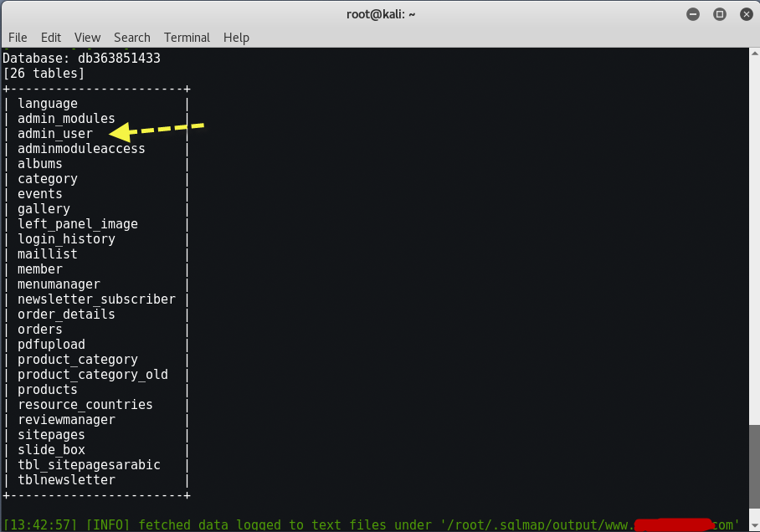This screenshot has height=532, width=760.
Task: Click the 'gallery' table name
Action: (x=44, y=209)
